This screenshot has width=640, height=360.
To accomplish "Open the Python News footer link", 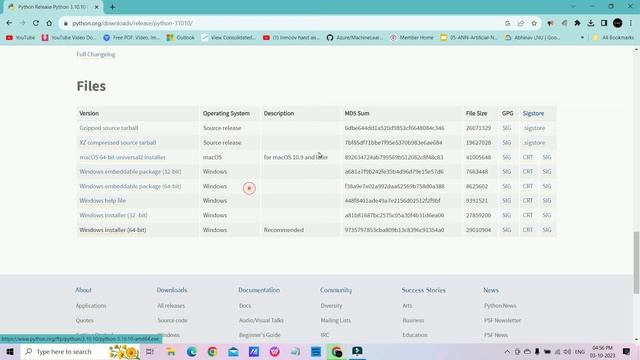I will pos(500,306).
